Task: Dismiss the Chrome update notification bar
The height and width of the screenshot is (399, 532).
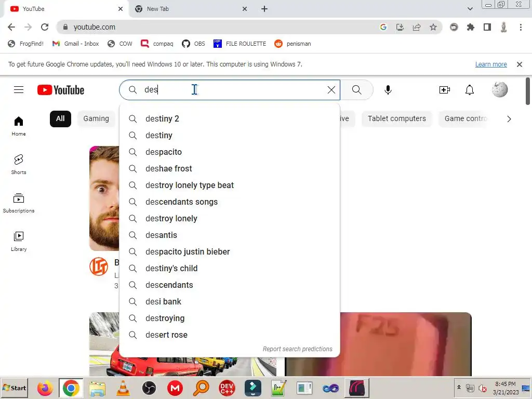Action: click(519, 64)
